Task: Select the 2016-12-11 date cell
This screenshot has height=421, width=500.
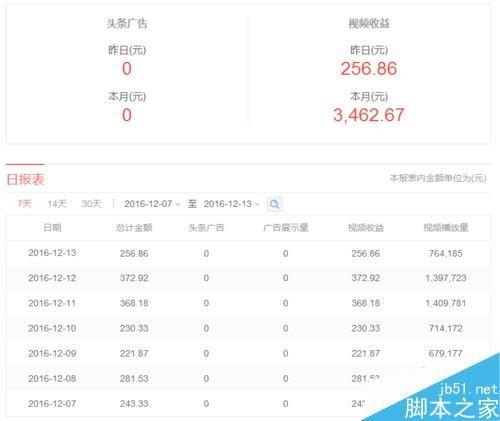Action: 52,303
